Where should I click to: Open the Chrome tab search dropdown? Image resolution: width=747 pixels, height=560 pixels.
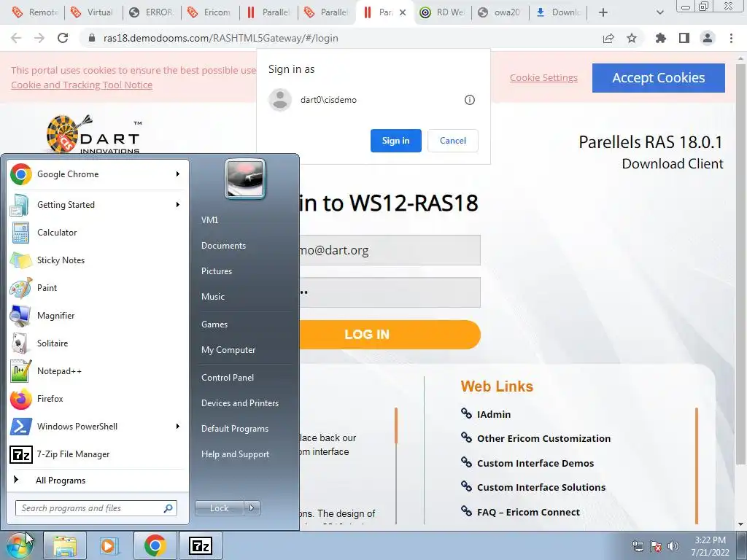point(659,12)
